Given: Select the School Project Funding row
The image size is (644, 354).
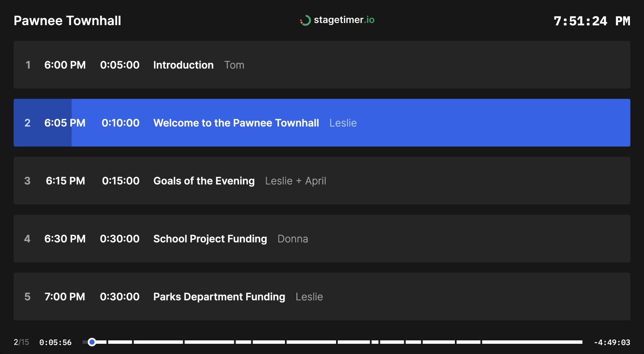Looking at the screenshot, I should (x=322, y=239).
